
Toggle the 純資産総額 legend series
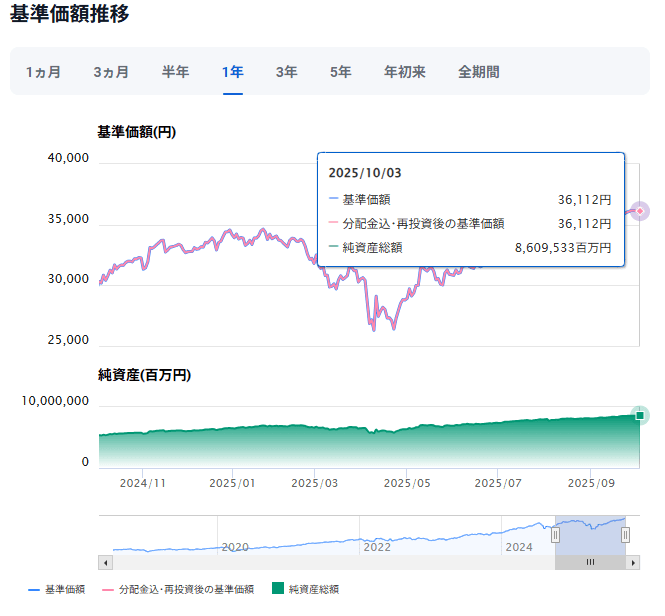click(305, 590)
